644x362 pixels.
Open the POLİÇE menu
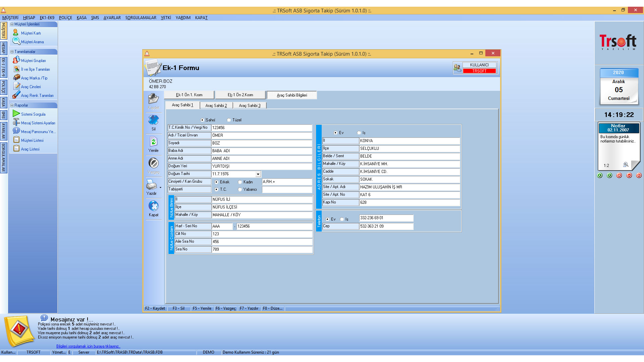[x=65, y=18]
